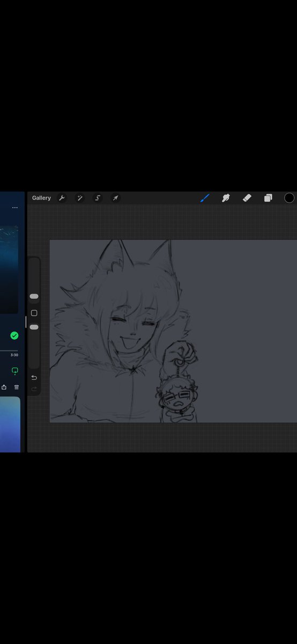Click the brush opacity slider handle
Viewport: 297px width, 644px height.
pos(34,327)
